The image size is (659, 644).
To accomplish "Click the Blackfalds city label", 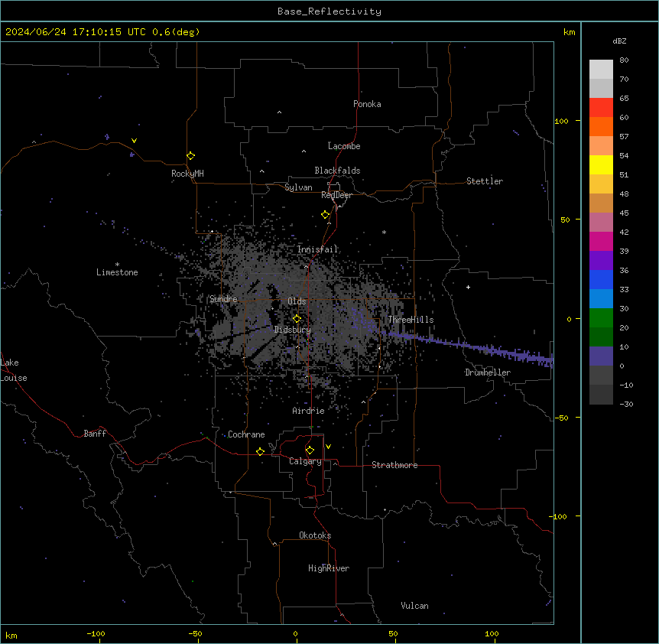I will [337, 171].
